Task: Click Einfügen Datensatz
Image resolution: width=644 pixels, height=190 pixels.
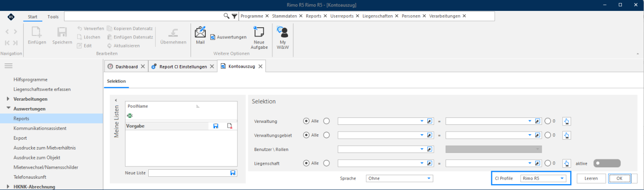Action: [130, 37]
